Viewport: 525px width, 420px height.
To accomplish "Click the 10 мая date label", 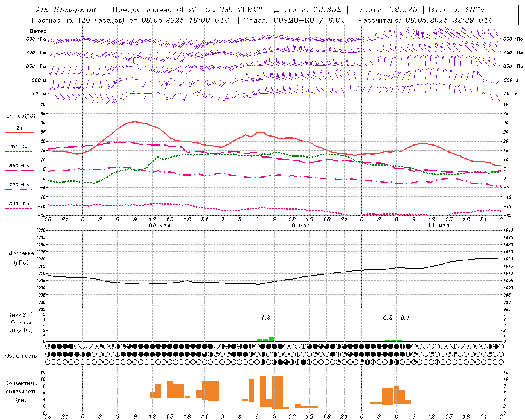I will (x=299, y=226).
